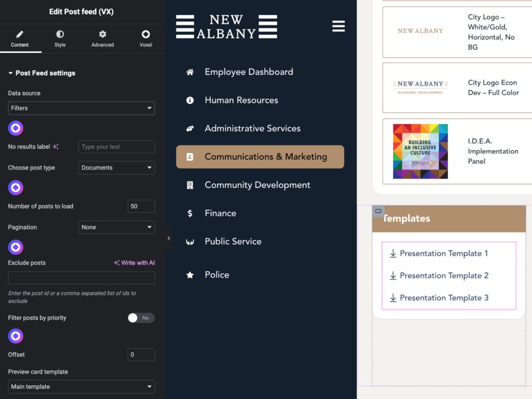Collapse the editor panel with the arrow handle
532x399 pixels.
click(169, 238)
